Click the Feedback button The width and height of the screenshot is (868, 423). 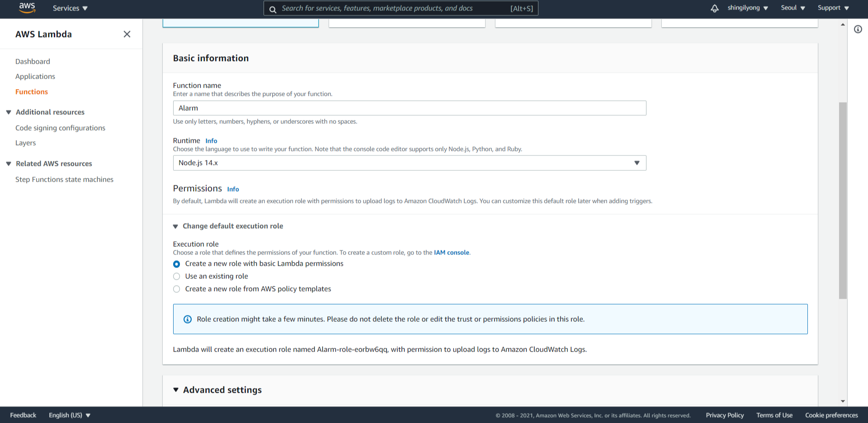pos(23,415)
